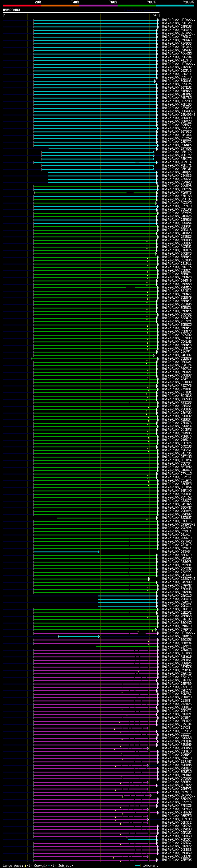197x868 pixels.
Task: Click the cyan ~100% identity legend segment
Action: coord(175,6)
